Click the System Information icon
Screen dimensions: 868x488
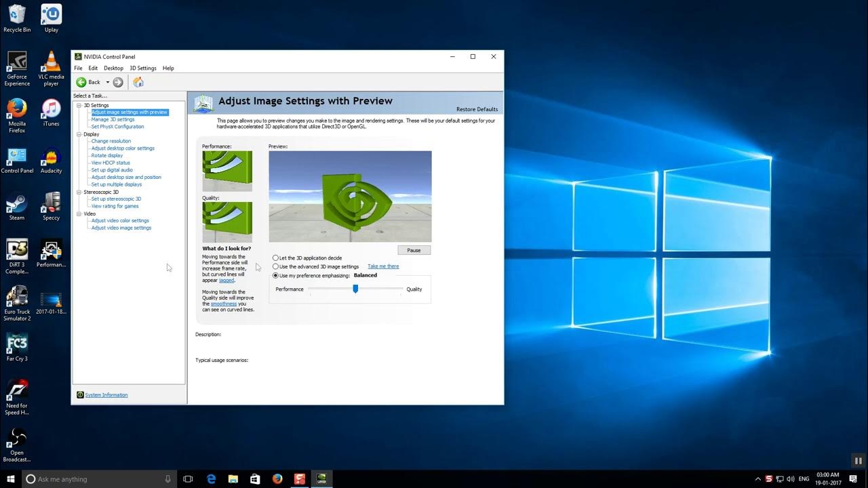80,394
